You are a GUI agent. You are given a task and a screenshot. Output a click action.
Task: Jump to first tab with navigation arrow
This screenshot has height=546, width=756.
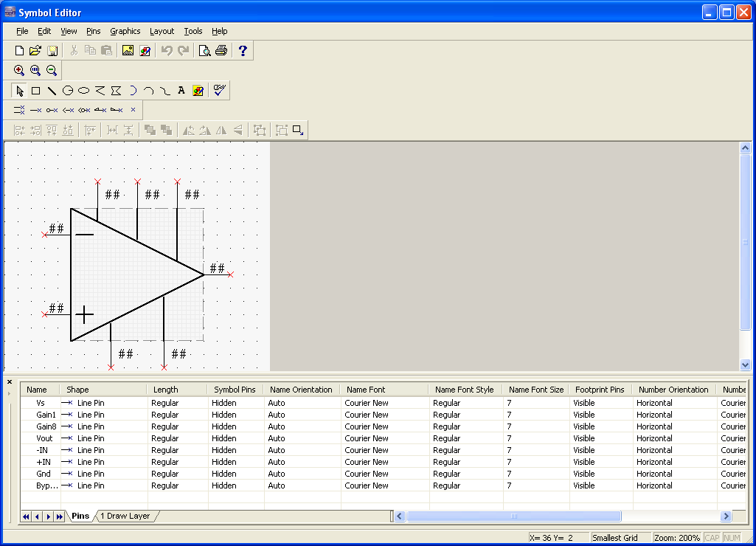tap(26, 516)
